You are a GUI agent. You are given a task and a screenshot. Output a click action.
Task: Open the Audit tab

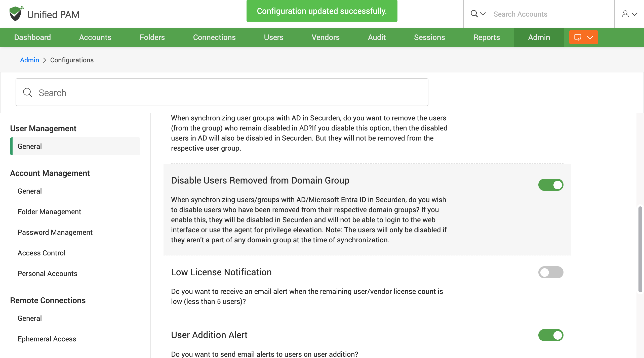377,37
